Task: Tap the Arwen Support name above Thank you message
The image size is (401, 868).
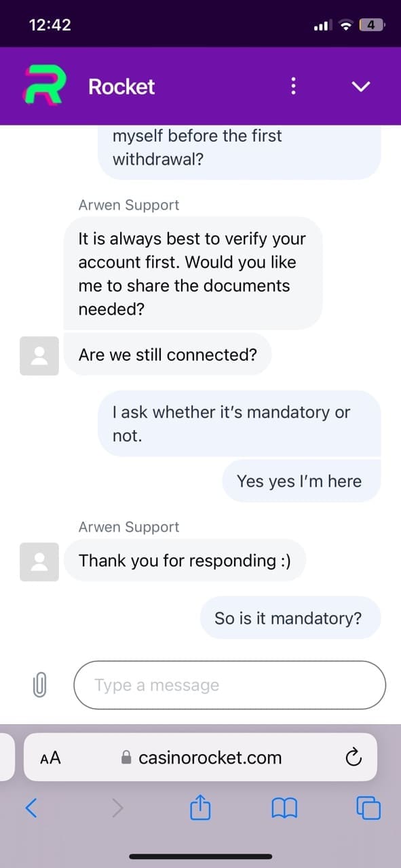Action: coord(129,527)
